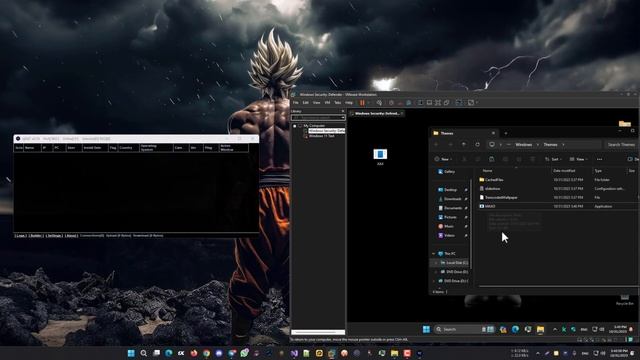Open the library search filter dropdown arrow
This screenshot has height=360, width=640.
point(343,118)
